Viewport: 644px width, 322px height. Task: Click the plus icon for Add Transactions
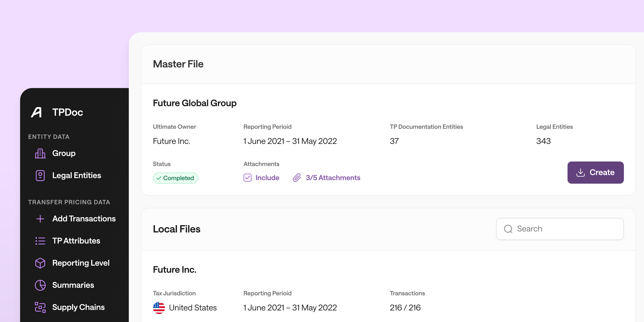pos(40,219)
